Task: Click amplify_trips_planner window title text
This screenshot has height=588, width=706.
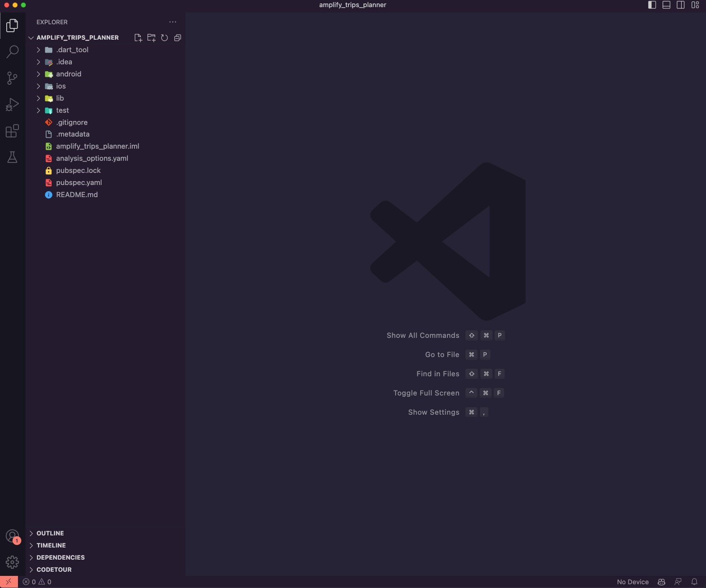Action: 353,5
